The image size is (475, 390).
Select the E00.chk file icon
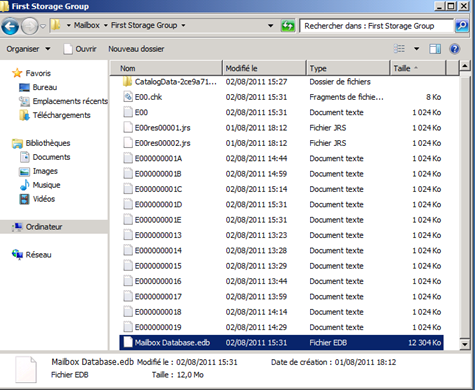click(128, 97)
